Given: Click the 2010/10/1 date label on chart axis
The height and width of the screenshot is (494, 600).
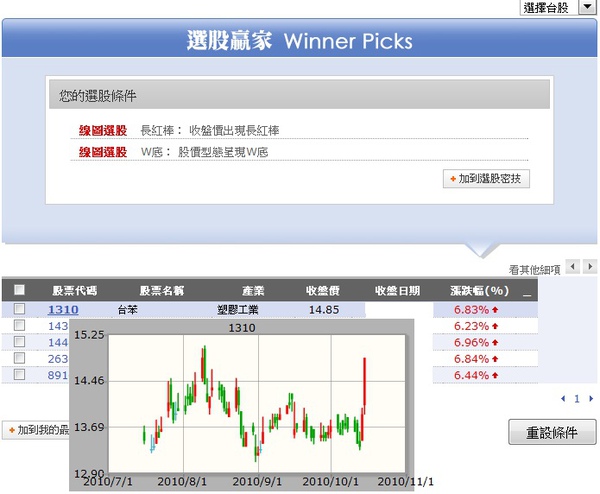Looking at the screenshot, I should (x=331, y=481).
